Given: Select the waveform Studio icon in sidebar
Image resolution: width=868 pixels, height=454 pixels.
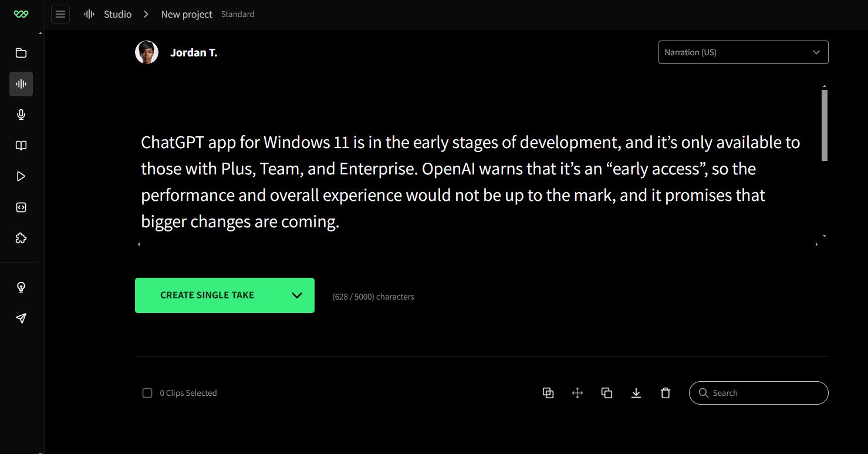Looking at the screenshot, I should [x=21, y=84].
